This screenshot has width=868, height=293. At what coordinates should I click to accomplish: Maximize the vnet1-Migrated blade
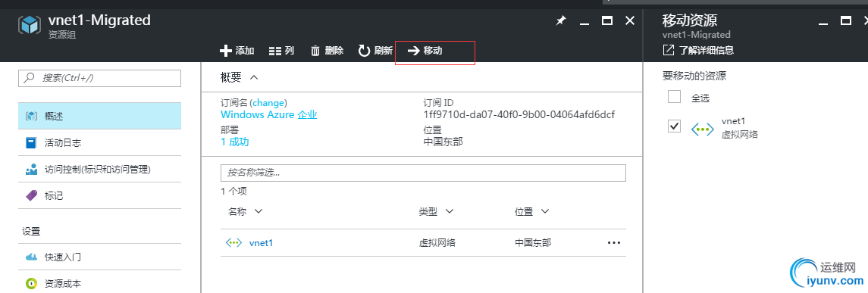click(606, 21)
